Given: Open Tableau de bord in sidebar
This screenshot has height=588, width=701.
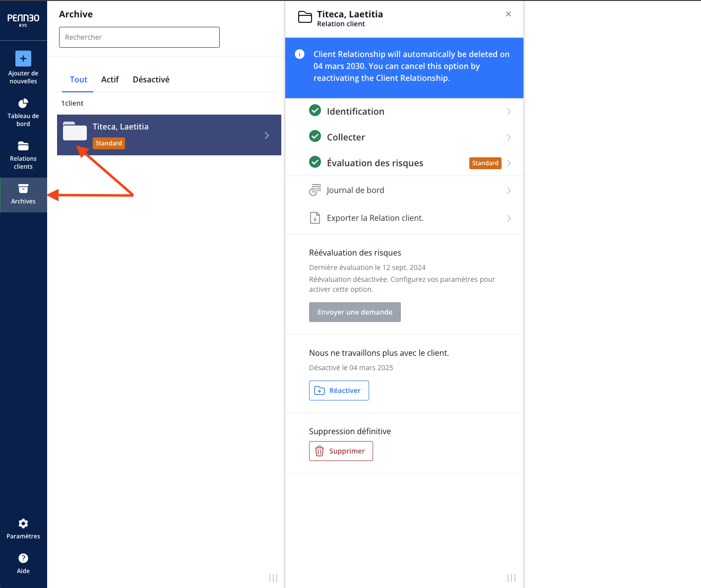Looking at the screenshot, I should [23, 113].
